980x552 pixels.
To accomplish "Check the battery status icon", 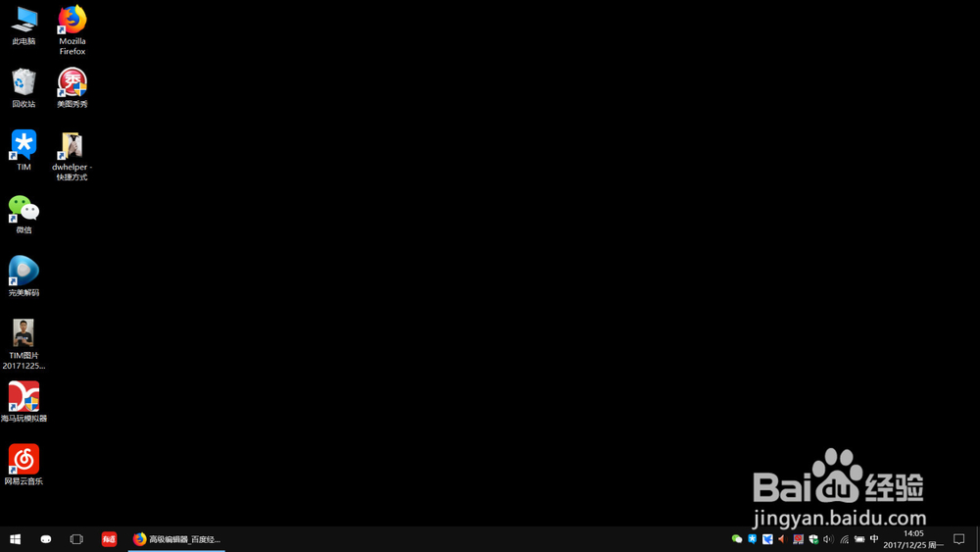I will click(x=859, y=539).
